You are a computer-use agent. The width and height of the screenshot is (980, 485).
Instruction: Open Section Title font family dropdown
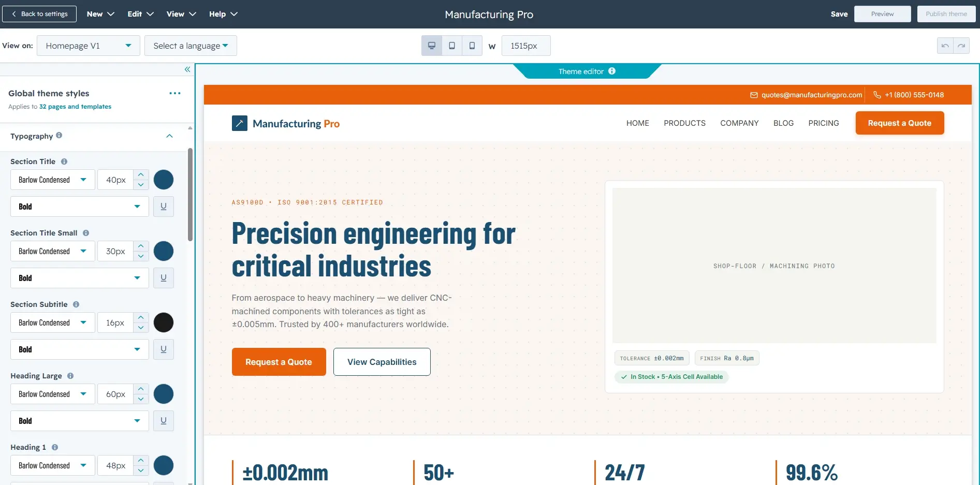coord(53,180)
